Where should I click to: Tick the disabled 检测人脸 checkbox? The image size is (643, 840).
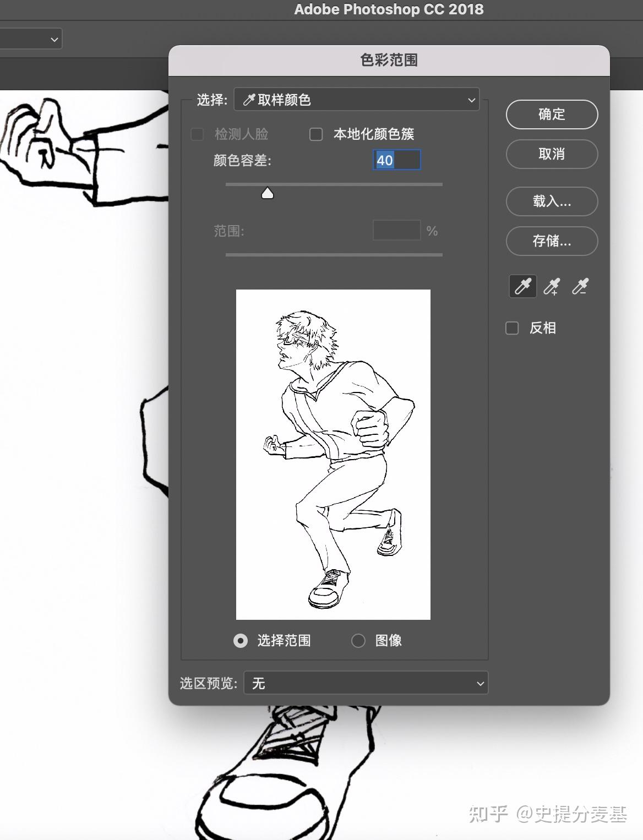197,134
